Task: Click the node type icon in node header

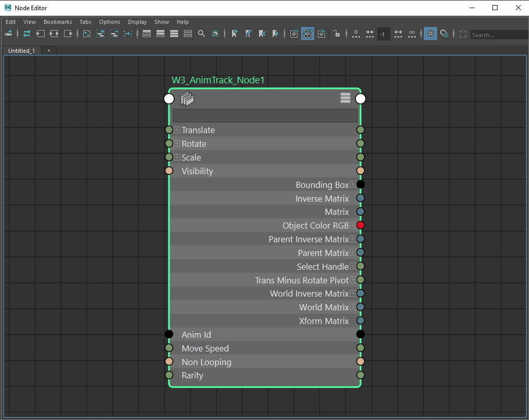Action: (x=187, y=99)
